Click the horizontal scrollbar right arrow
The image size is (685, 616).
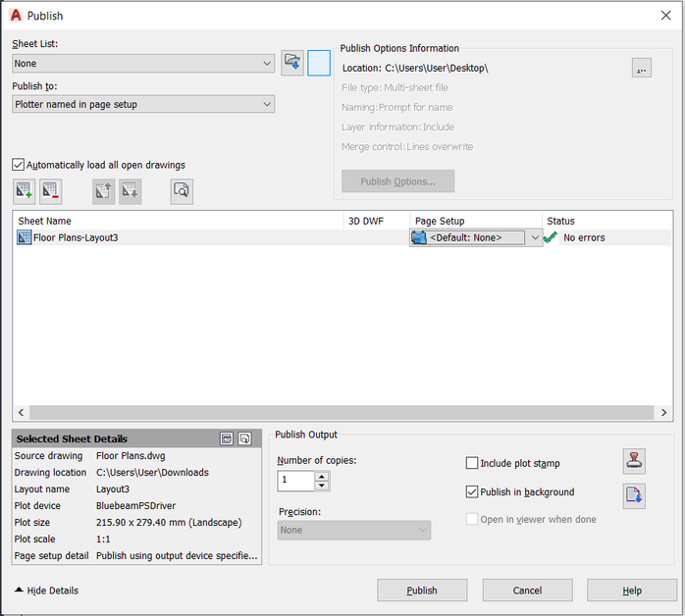tap(663, 412)
